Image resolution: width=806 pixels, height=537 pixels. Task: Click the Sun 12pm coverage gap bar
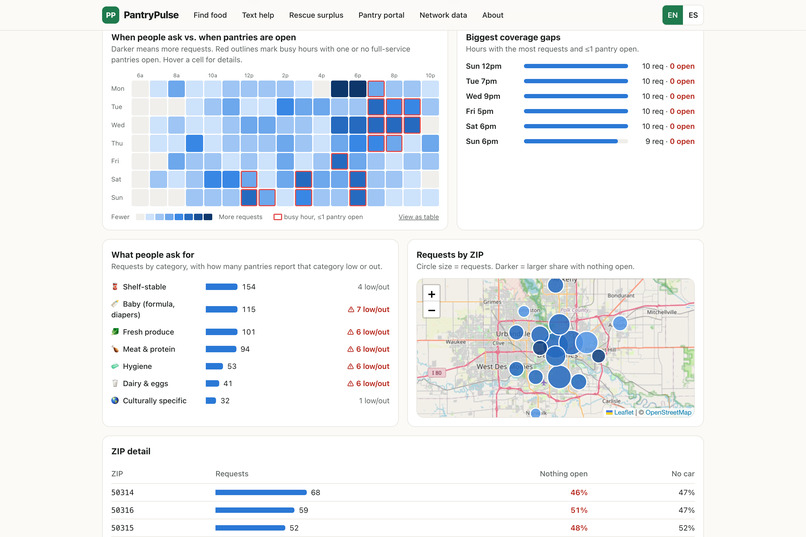tap(576, 66)
